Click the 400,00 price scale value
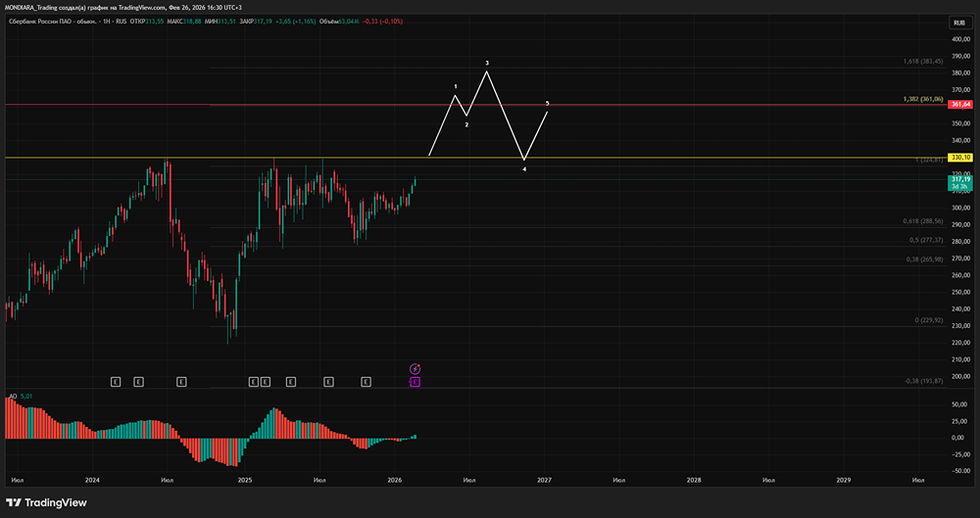The width and height of the screenshot is (980, 518). (x=962, y=39)
